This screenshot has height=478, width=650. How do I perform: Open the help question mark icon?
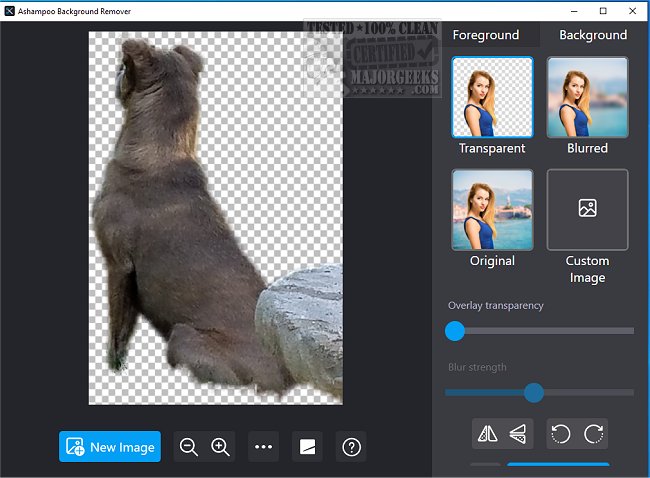pos(351,447)
